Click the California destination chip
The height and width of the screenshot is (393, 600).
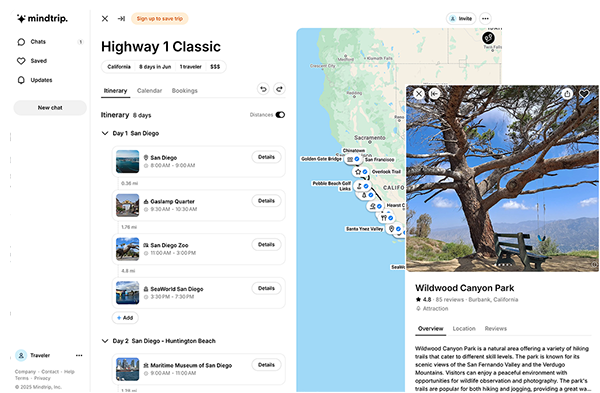click(119, 67)
